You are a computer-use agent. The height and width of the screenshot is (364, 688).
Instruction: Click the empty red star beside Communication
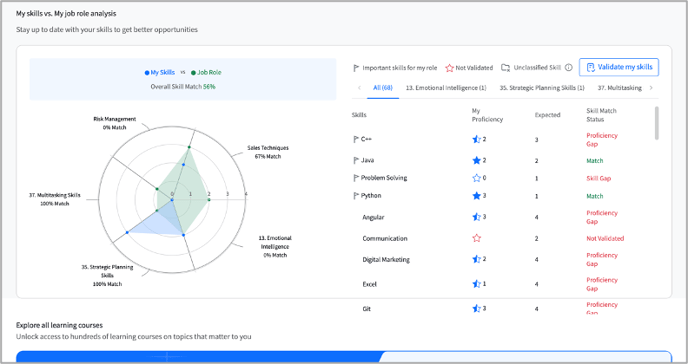point(477,238)
